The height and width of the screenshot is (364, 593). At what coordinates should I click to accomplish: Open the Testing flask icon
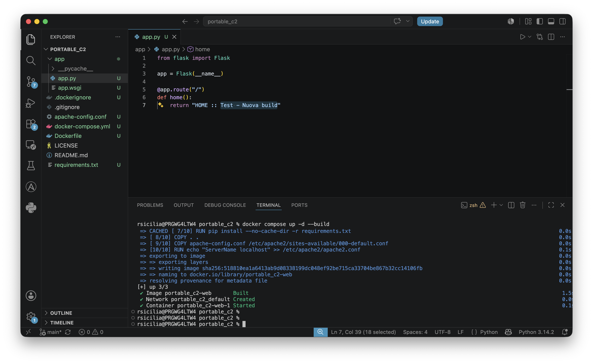pyautogui.click(x=31, y=166)
